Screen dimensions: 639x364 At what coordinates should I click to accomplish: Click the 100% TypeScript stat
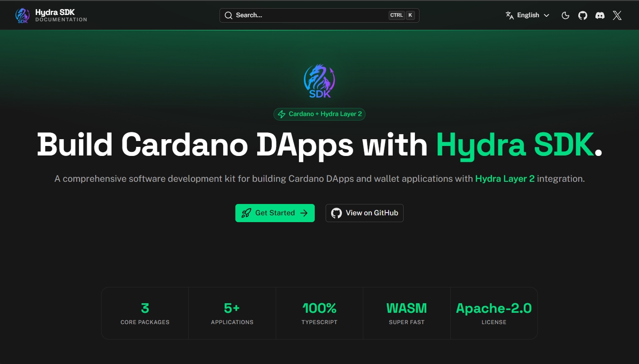coord(319,313)
